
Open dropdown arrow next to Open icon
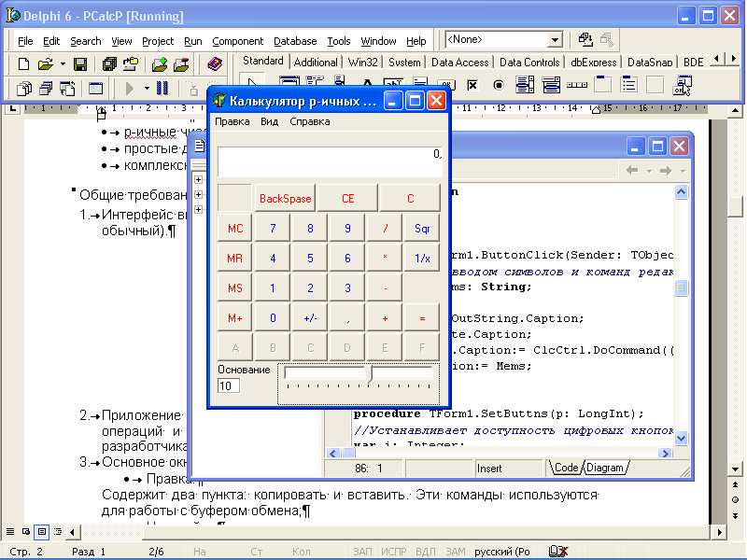(x=63, y=63)
